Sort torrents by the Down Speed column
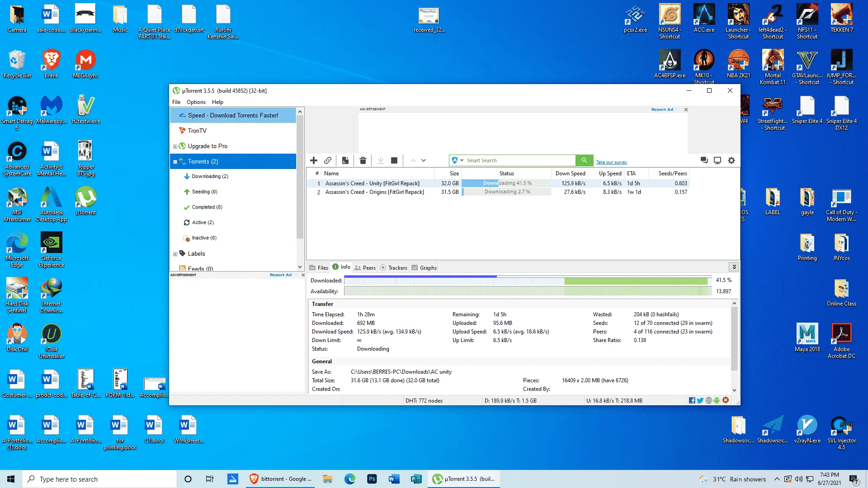 pos(570,174)
